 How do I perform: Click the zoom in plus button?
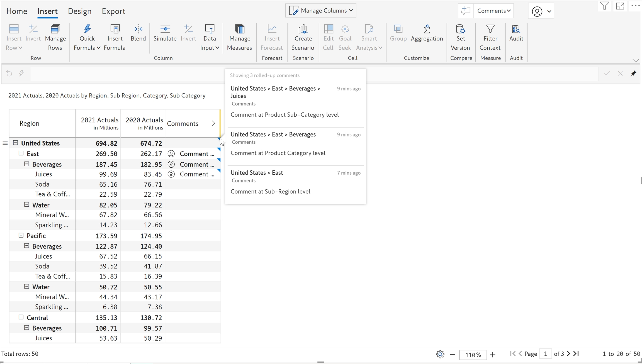493,355
